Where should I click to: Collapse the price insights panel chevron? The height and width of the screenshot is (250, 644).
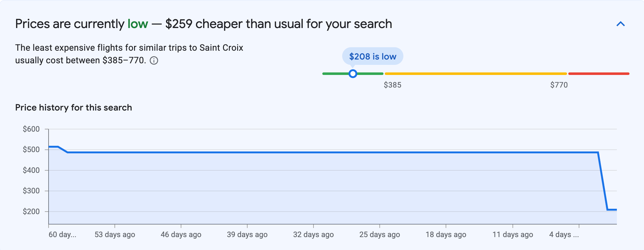pyautogui.click(x=620, y=24)
